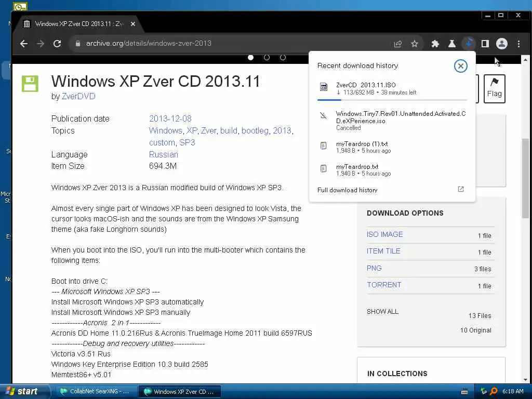Click the page vertical scrollbar thumb

[525, 178]
